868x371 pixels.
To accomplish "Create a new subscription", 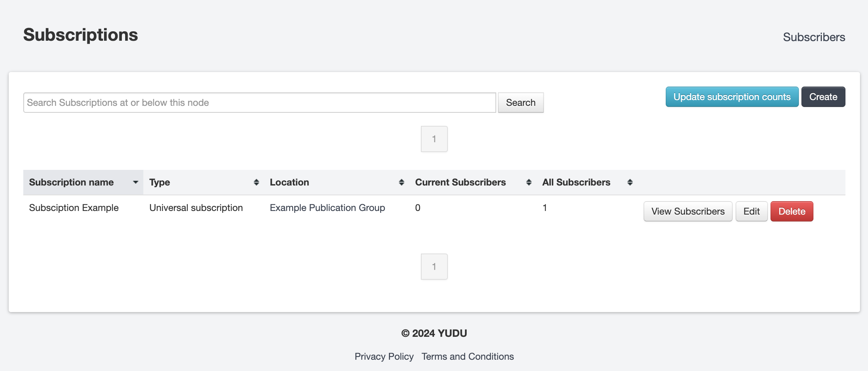I will tap(823, 97).
